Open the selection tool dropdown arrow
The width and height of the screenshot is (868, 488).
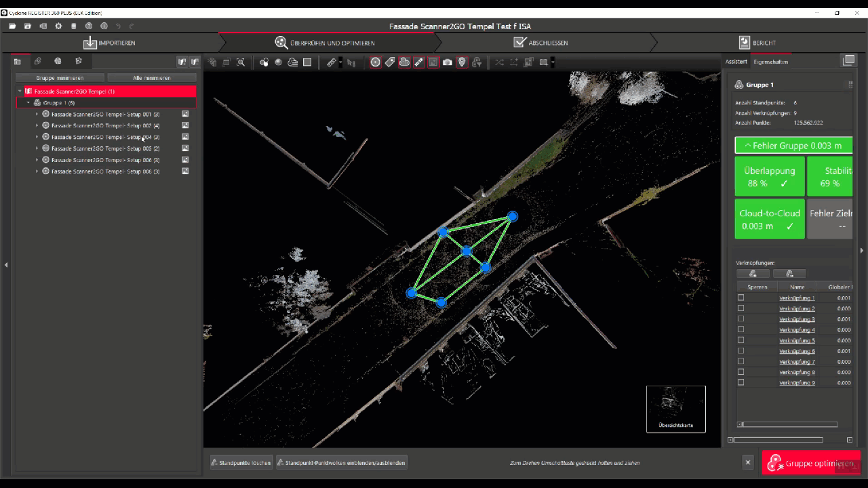coord(553,63)
